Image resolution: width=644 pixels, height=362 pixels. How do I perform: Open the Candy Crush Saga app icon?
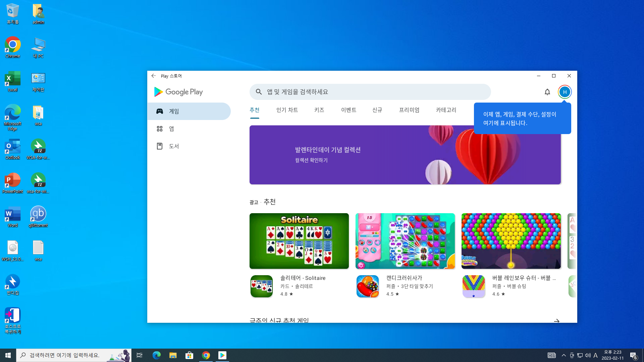tap(368, 286)
